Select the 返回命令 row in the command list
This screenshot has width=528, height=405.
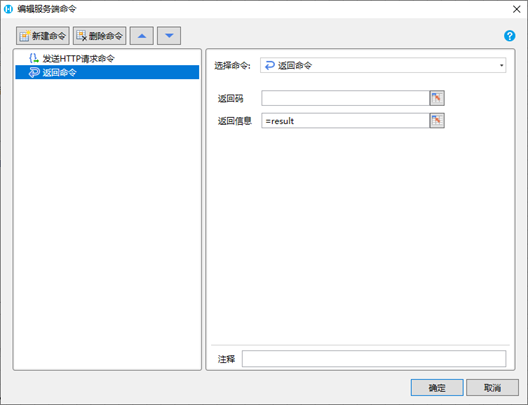click(107, 72)
